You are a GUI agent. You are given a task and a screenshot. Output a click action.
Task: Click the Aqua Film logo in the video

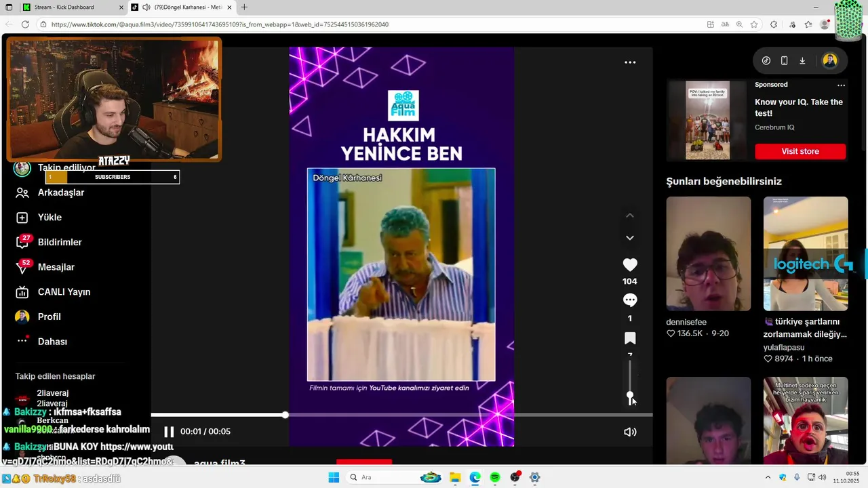point(403,106)
